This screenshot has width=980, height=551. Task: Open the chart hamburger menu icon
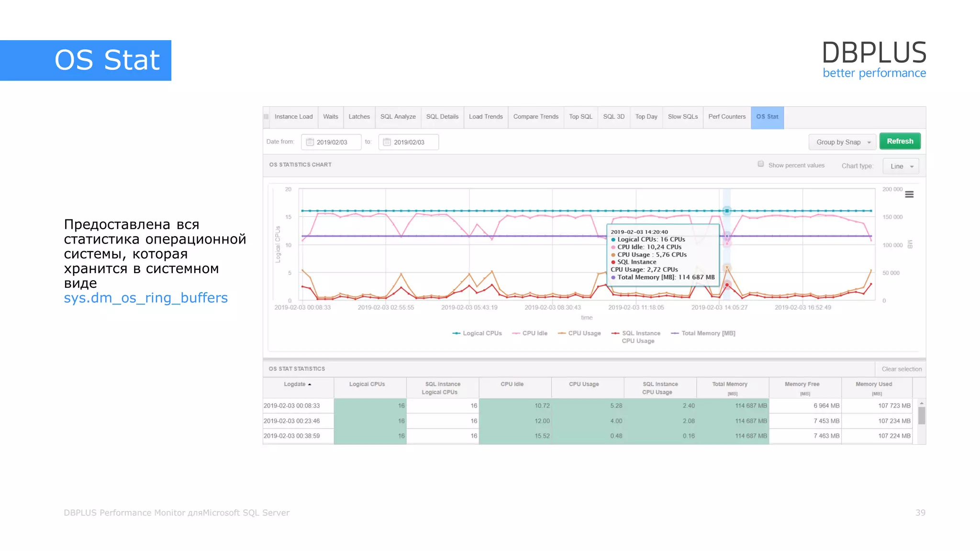click(x=909, y=195)
